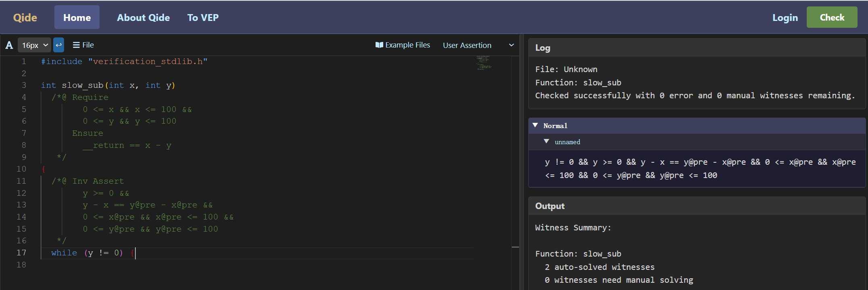Open the About Qide page
The image size is (868, 290).
[x=143, y=17]
